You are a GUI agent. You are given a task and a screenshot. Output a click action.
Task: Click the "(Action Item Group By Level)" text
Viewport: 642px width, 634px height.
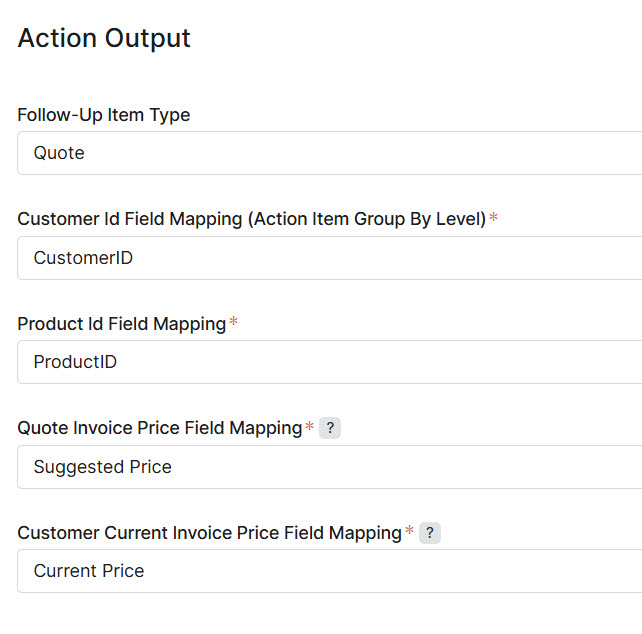click(366, 219)
